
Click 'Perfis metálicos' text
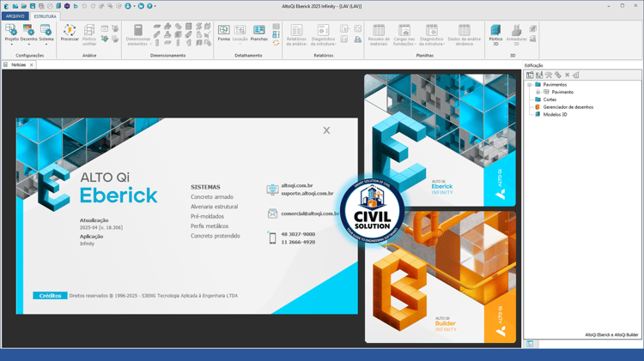(x=210, y=226)
